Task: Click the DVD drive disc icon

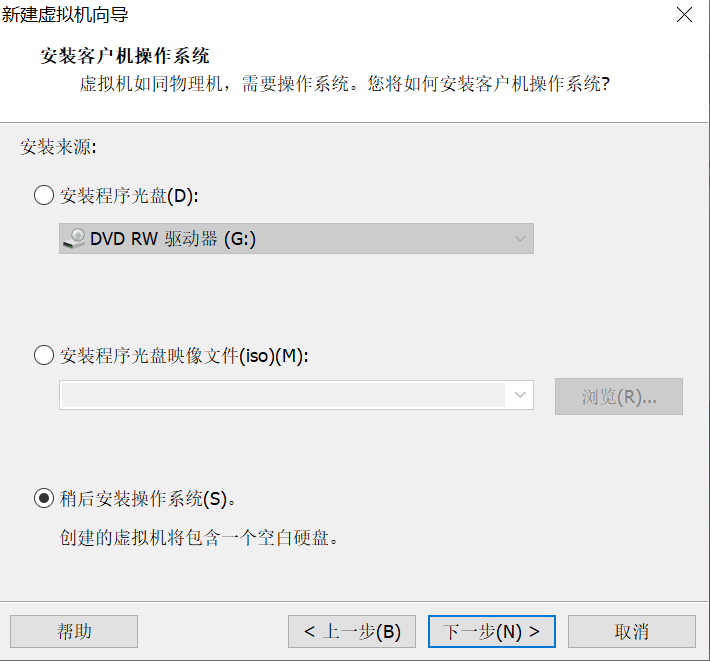Action: pyautogui.click(x=74, y=238)
